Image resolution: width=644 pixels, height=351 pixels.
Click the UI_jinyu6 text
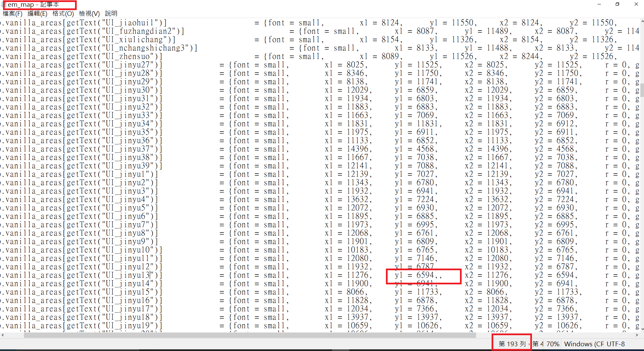click(x=126, y=216)
